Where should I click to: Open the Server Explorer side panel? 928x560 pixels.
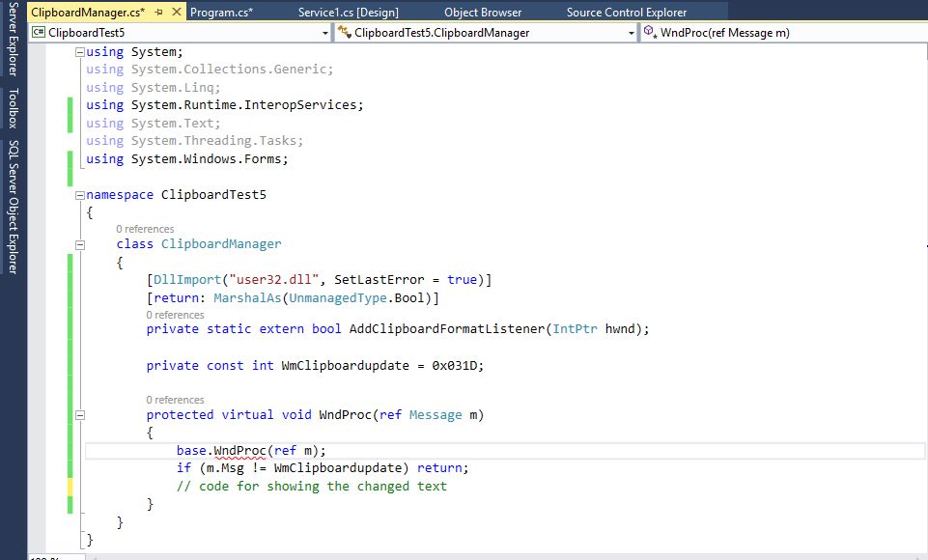[13, 40]
